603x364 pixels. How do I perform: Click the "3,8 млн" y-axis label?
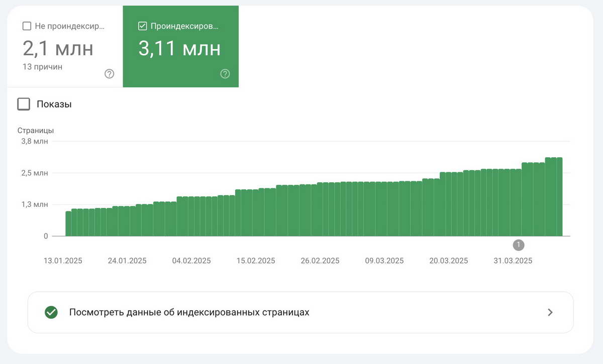pos(35,141)
